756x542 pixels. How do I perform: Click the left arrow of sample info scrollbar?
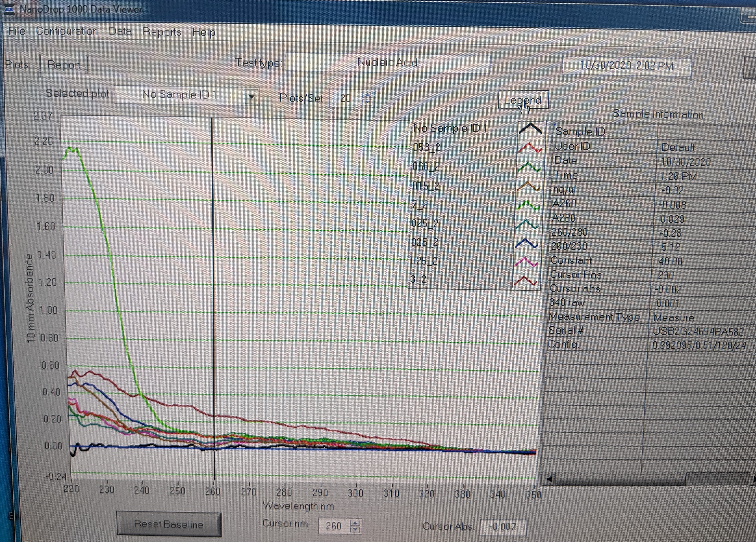(x=549, y=479)
